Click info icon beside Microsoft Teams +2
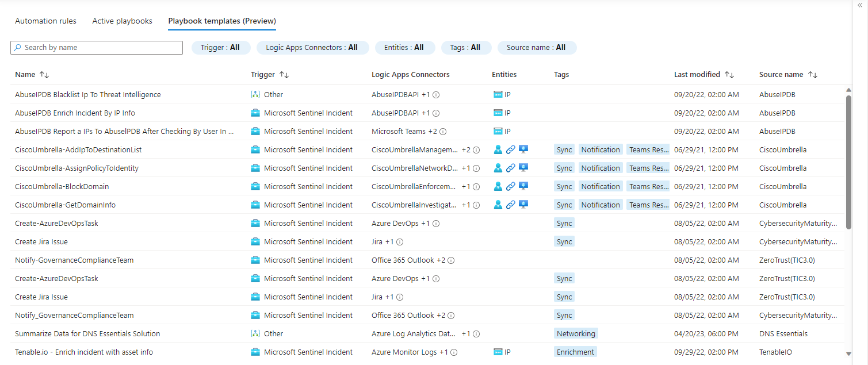Image resolution: width=868 pixels, height=365 pixels. click(443, 132)
